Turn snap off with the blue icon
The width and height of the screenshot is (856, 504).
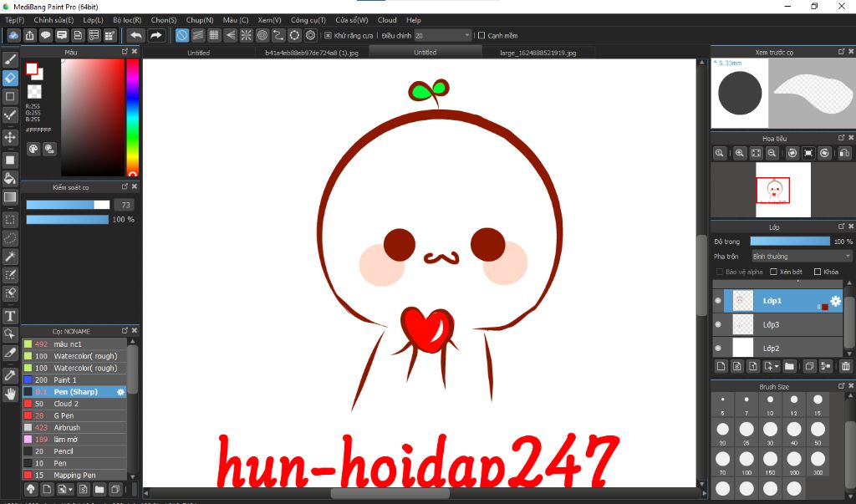(x=181, y=35)
